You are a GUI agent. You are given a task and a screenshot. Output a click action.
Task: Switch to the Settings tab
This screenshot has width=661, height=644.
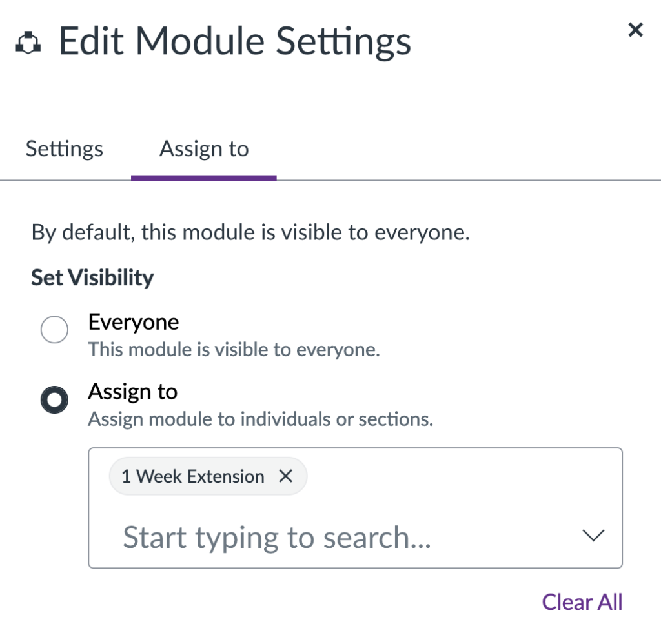(65, 149)
